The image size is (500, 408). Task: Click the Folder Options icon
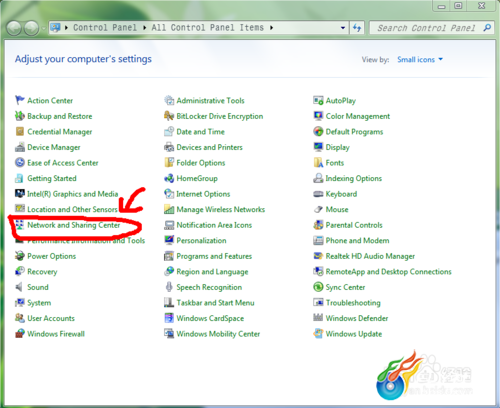169,162
